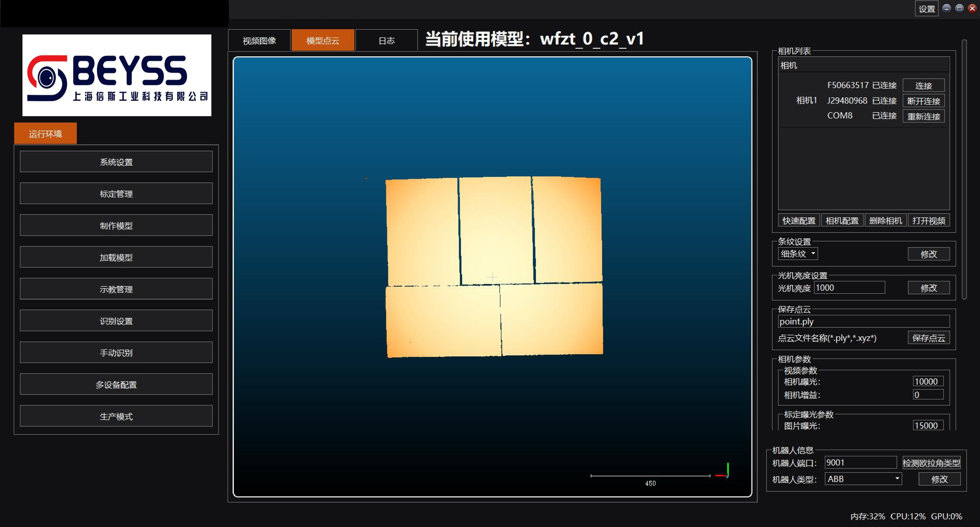Screen dimensions: 980x527
Task: Expand the 细条纹 stripe dropdown
Action: point(798,254)
